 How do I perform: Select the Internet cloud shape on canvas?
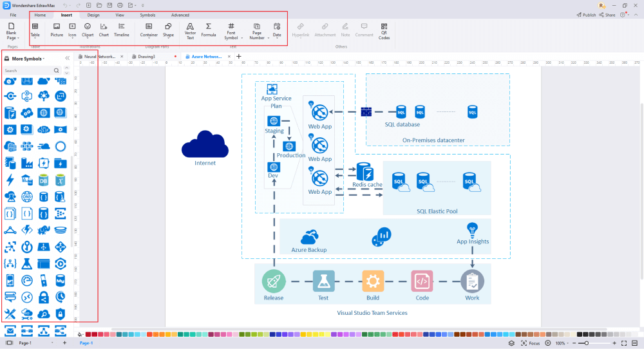pos(205,144)
